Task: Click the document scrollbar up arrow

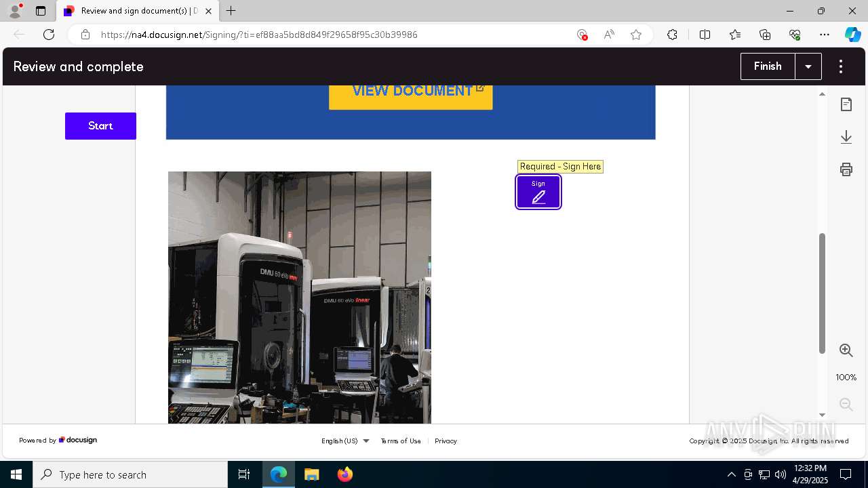Action: click(x=823, y=94)
